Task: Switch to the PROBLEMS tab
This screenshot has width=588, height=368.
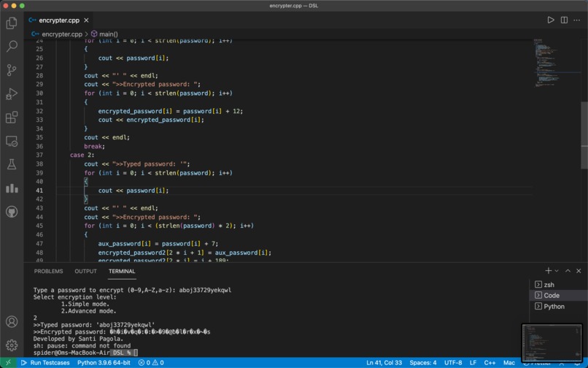Action: 48,271
